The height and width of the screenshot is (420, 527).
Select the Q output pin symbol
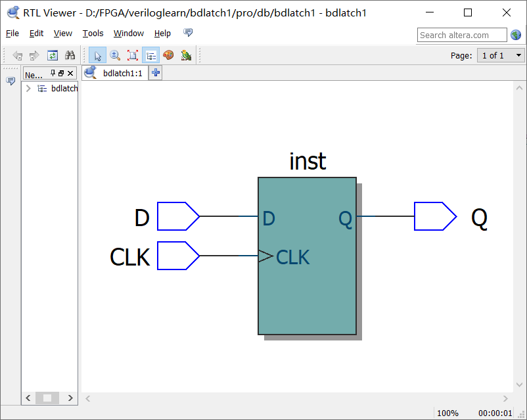point(435,216)
